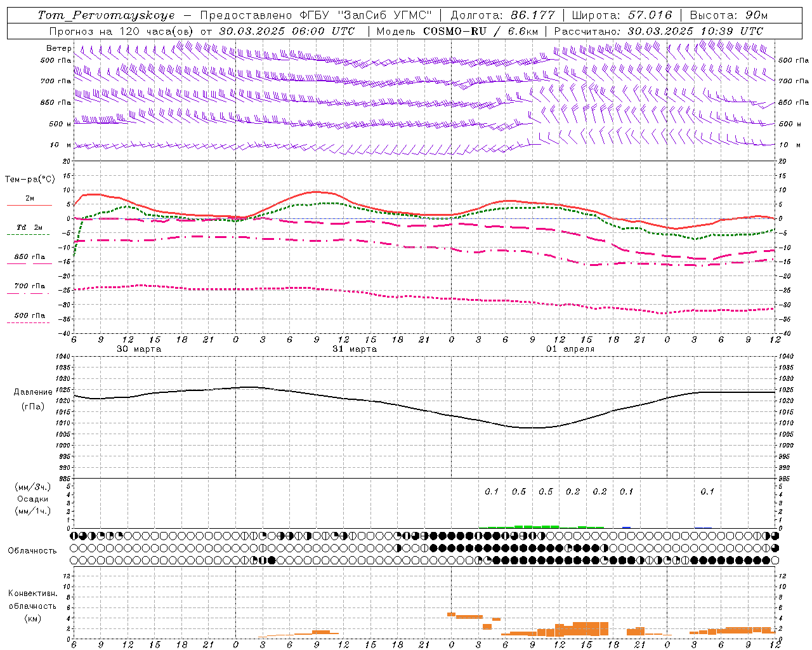Click the '31 марта' date label
The height and width of the screenshot is (650, 812).
(355, 349)
